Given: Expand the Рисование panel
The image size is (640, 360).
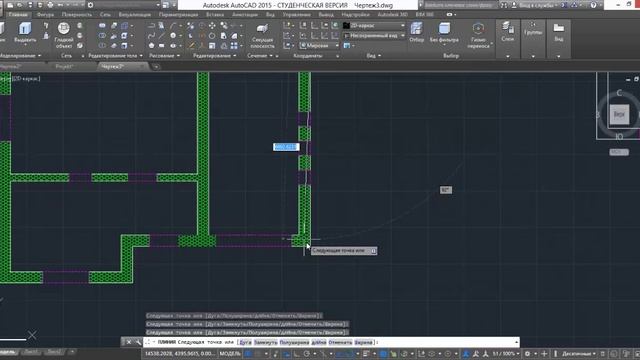Looking at the screenshot, I should pos(164,56).
